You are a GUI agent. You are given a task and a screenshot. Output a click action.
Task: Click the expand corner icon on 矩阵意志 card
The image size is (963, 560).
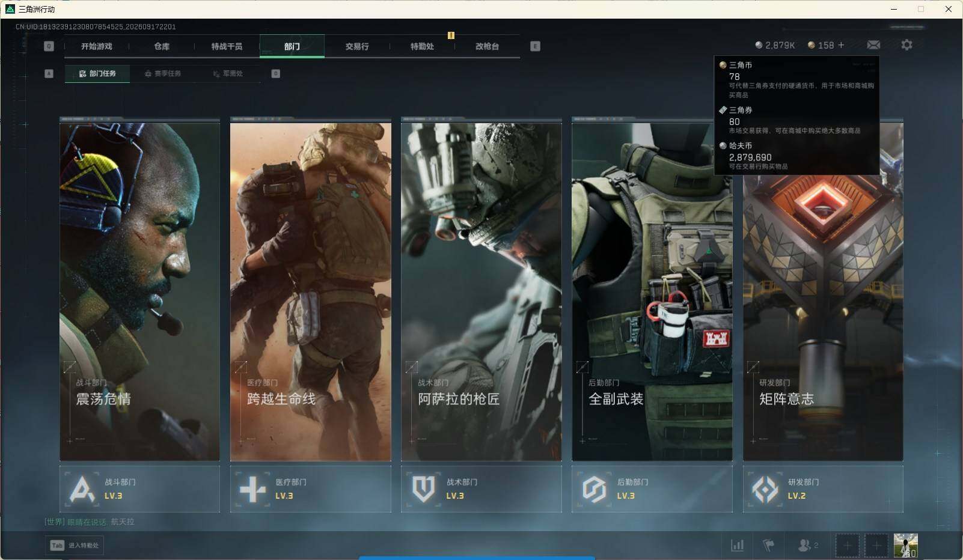click(x=753, y=367)
